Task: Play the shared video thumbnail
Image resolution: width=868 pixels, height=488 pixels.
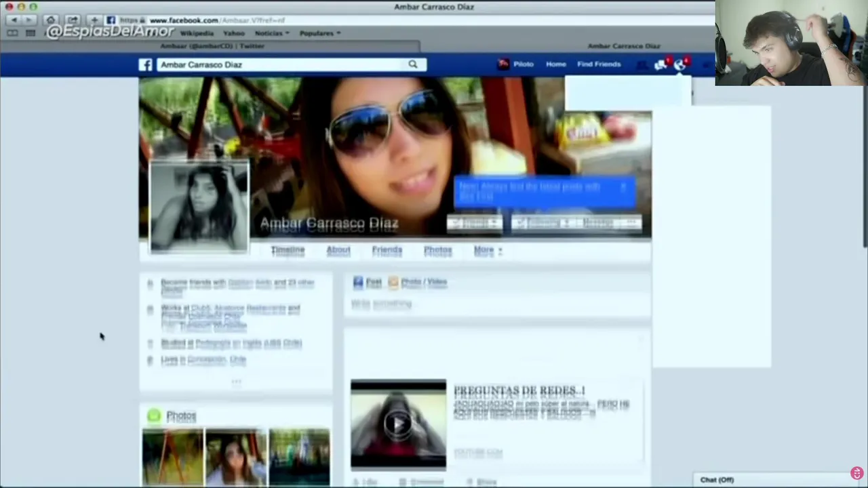Action: (x=398, y=424)
